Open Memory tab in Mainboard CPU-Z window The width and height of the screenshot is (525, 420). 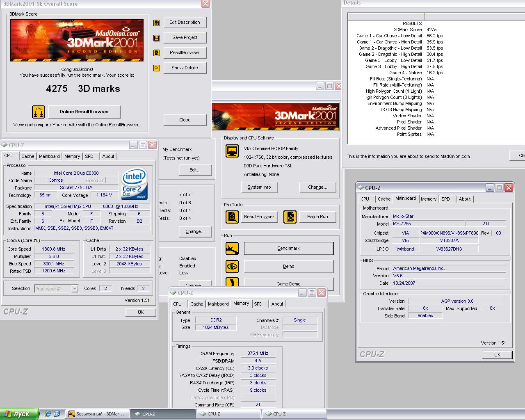coord(429,199)
